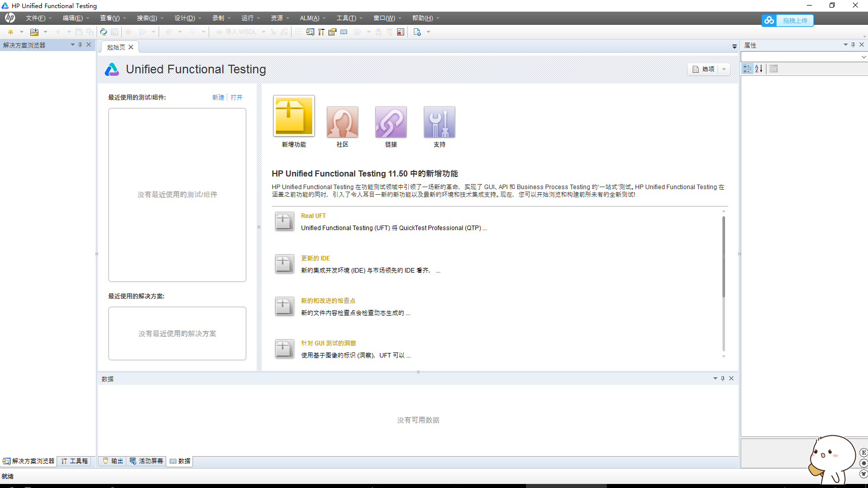Click the box icon beside 针对 GUI 测试的洞察
The height and width of the screenshot is (488, 868).
click(284, 348)
